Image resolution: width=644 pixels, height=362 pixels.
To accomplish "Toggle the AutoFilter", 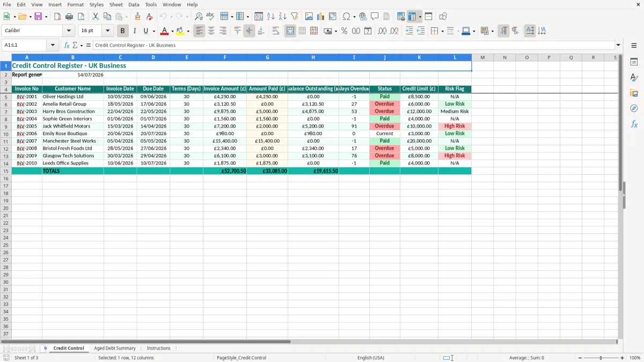I will pyautogui.click(x=295, y=17).
